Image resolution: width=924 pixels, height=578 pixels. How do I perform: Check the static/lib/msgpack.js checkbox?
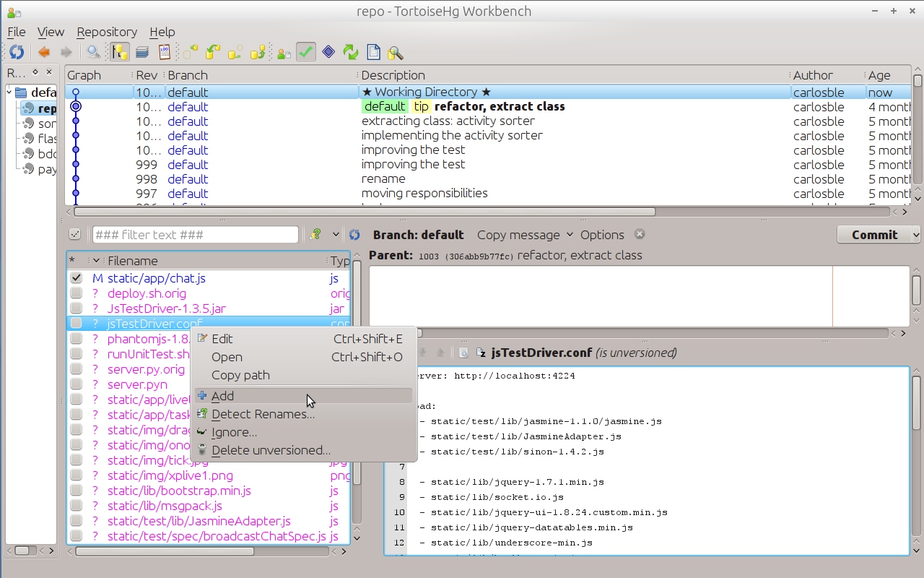77,505
